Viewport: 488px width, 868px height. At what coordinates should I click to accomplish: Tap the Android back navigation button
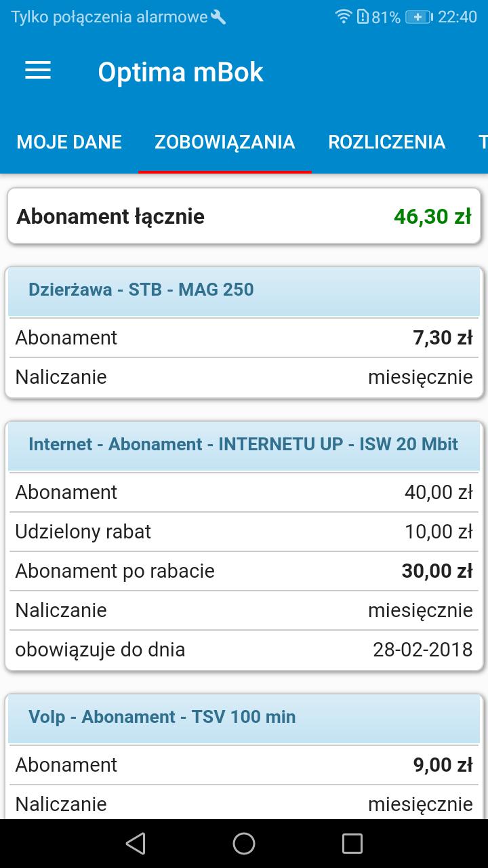136,843
